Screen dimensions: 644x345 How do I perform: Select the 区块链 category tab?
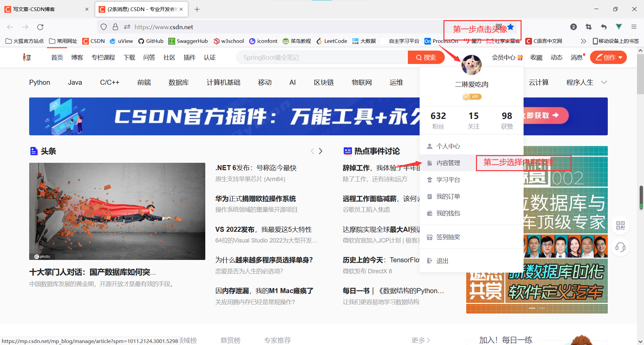(x=324, y=82)
